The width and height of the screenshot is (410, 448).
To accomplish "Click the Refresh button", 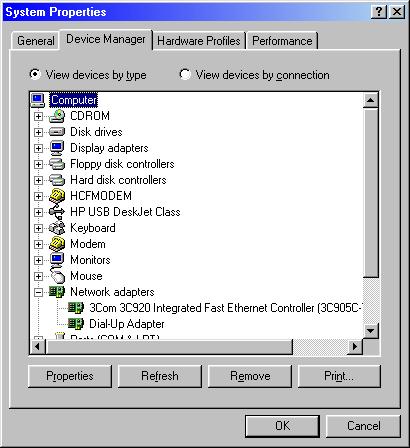I will (160, 376).
